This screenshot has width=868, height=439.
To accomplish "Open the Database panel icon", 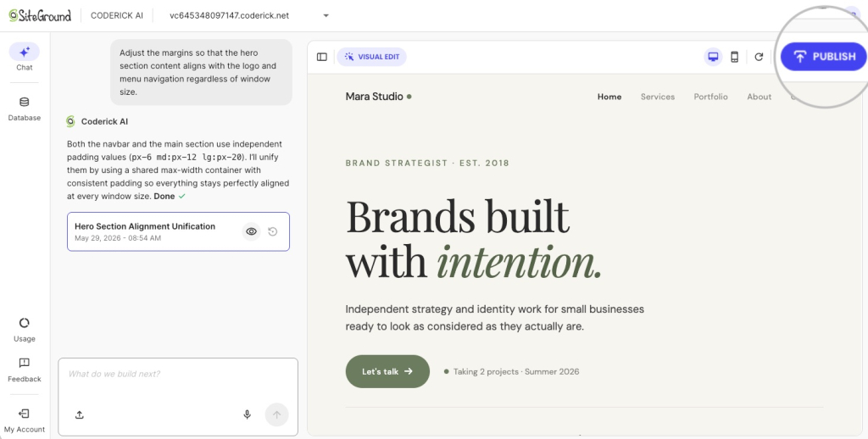I will tap(25, 102).
